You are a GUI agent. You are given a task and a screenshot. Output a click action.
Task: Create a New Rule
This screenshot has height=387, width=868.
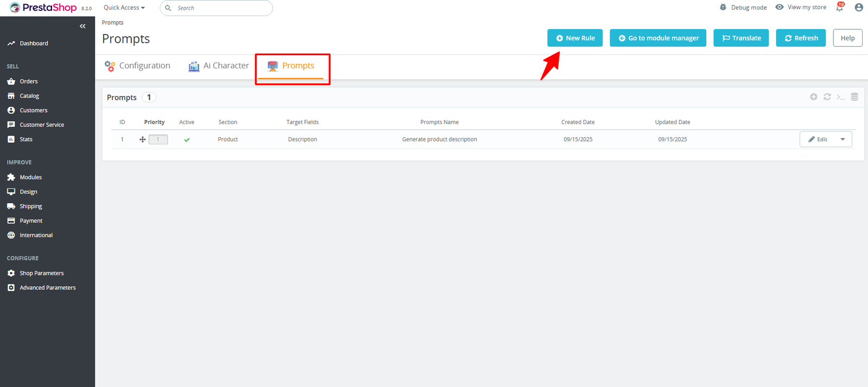point(575,38)
